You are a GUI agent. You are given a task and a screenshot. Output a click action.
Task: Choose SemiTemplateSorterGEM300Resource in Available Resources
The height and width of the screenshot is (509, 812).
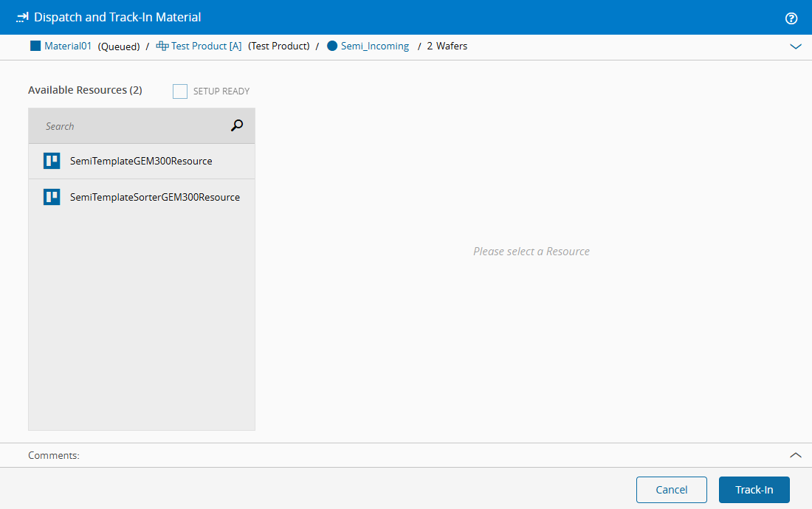[x=155, y=197]
